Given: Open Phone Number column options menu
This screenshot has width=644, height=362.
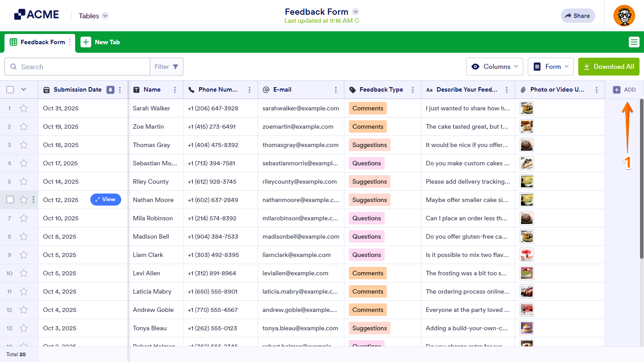Looking at the screenshot, I should [250, 90].
